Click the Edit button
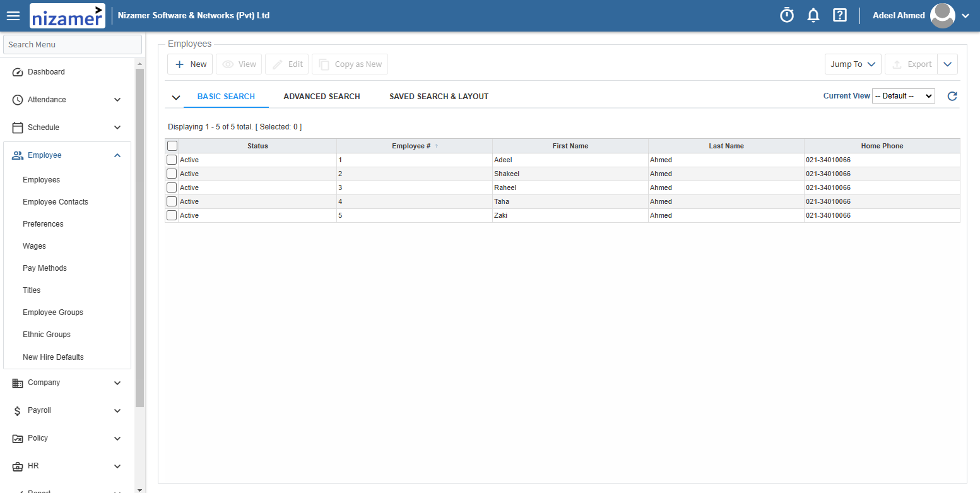Viewport: 980px width, 493px height. (287, 64)
